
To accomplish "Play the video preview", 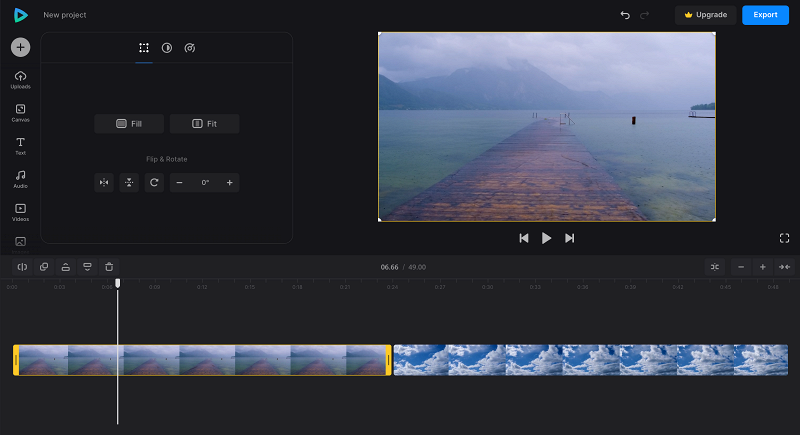I will [546, 238].
